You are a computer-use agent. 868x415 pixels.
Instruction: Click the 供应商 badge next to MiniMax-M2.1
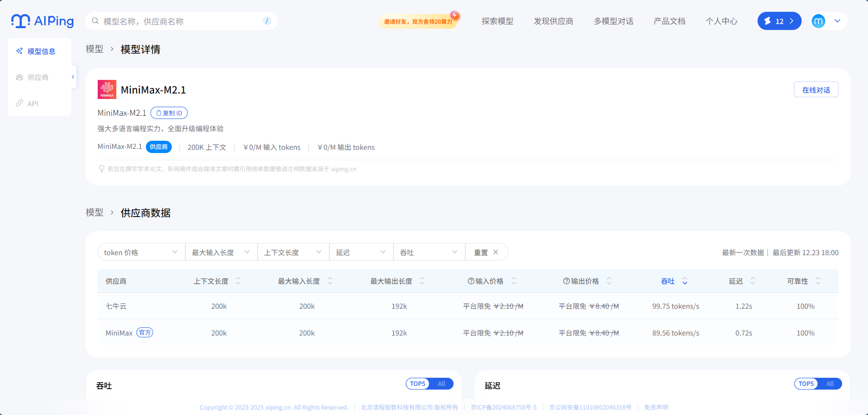pos(159,147)
